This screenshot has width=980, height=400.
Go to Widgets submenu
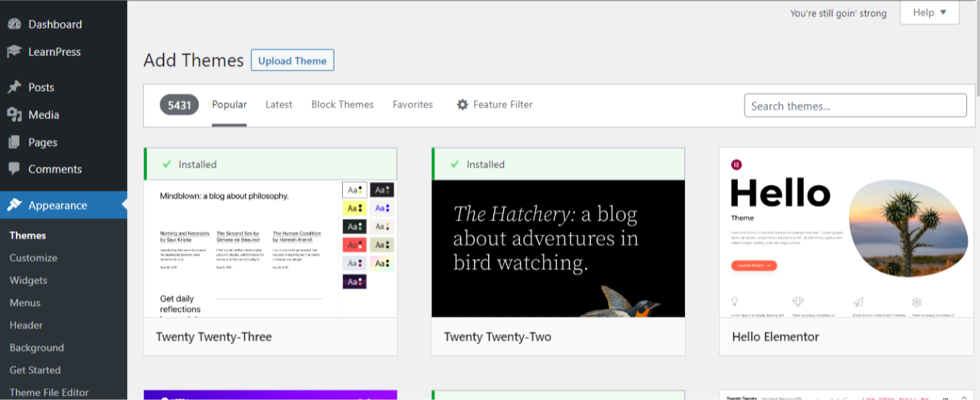click(28, 280)
